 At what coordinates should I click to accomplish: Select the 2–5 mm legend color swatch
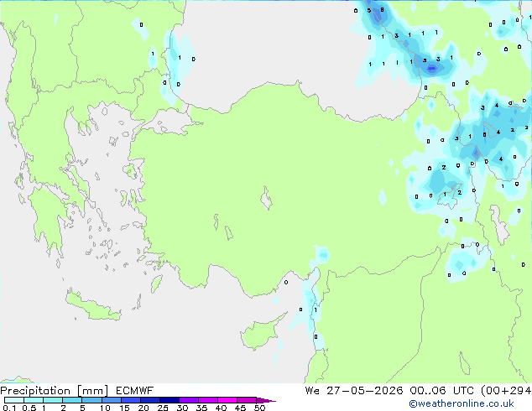(72, 400)
